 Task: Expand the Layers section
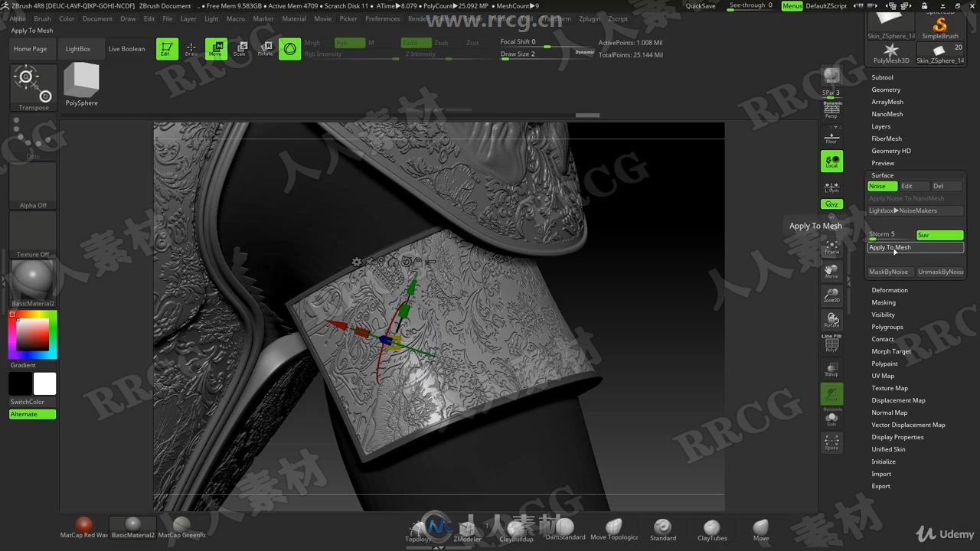[x=880, y=126]
